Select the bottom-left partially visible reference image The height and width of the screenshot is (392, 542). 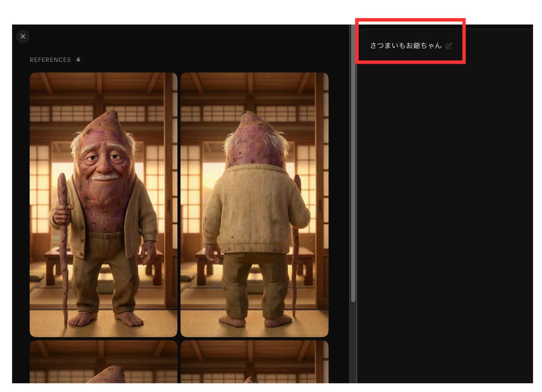pyautogui.click(x=103, y=362)
